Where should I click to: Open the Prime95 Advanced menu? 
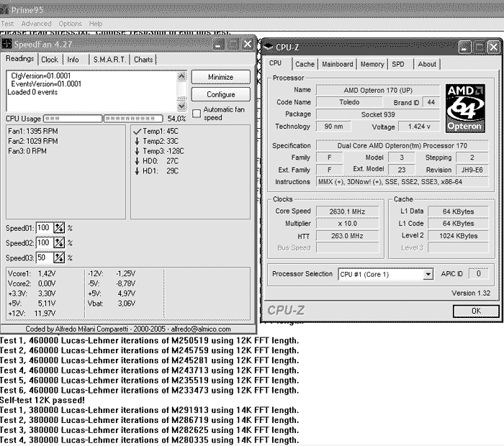click(x=36, y=24)
